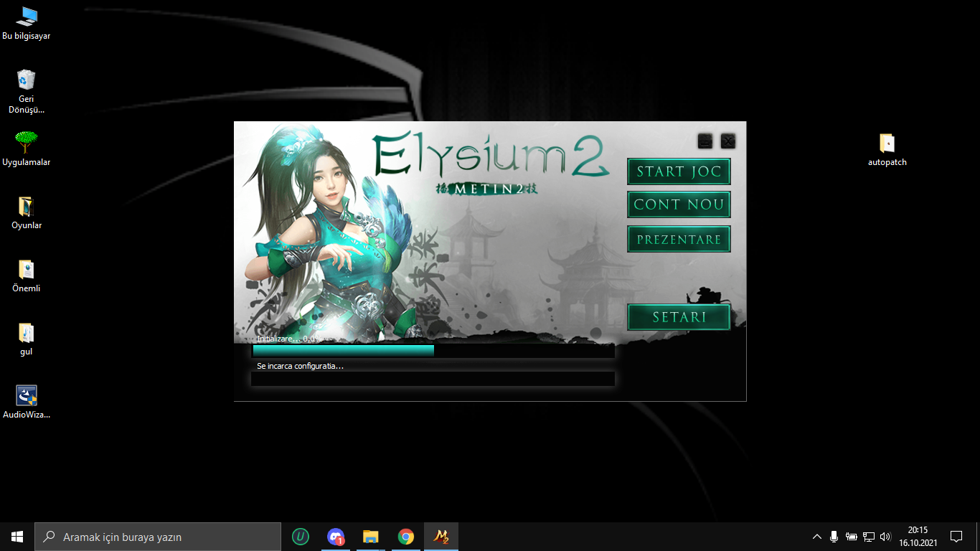This screenshot has height=551, width=980.
Task: Select the AudioWizard shortcut icon
Action: [26, 402]
